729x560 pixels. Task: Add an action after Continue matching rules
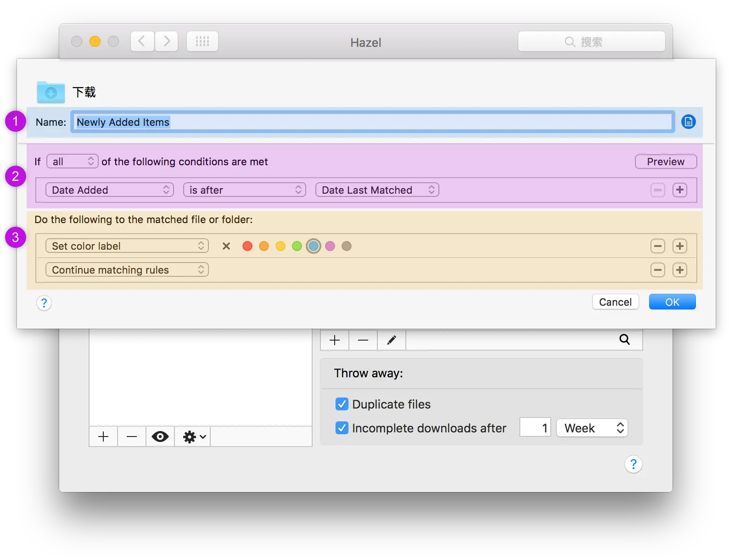(680, 270)
